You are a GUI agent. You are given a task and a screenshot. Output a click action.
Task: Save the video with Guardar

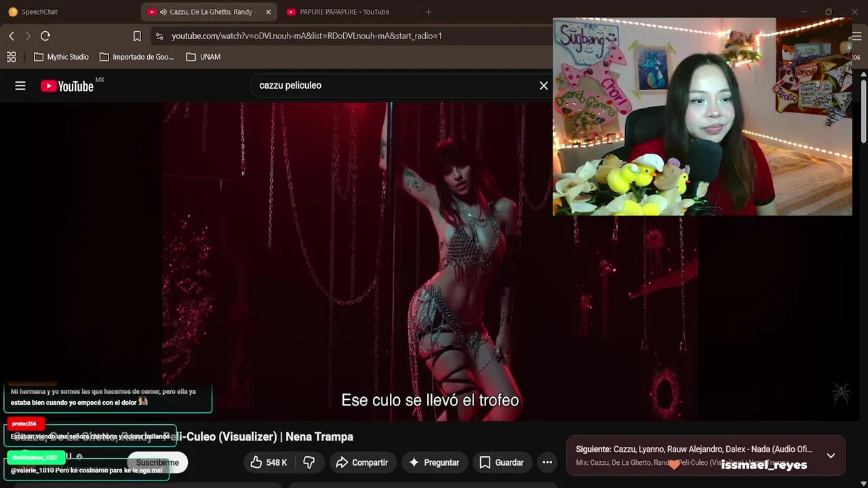(x=502, y=462)
